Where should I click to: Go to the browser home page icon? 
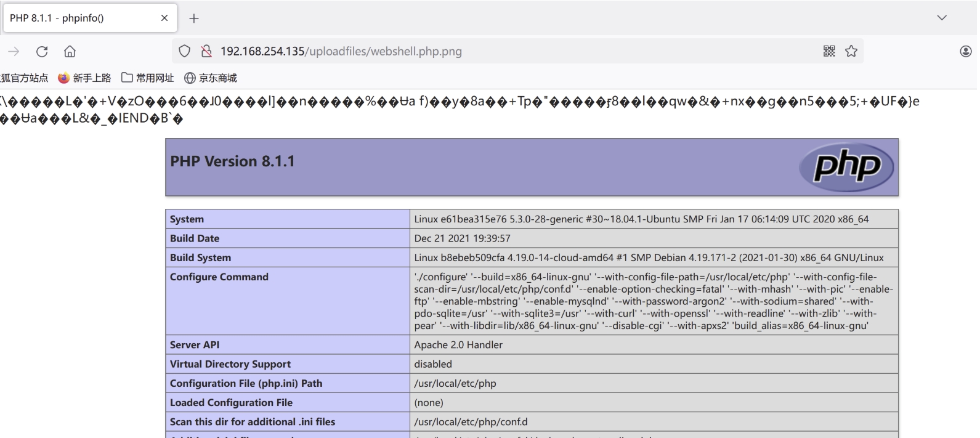pos(70,51)
